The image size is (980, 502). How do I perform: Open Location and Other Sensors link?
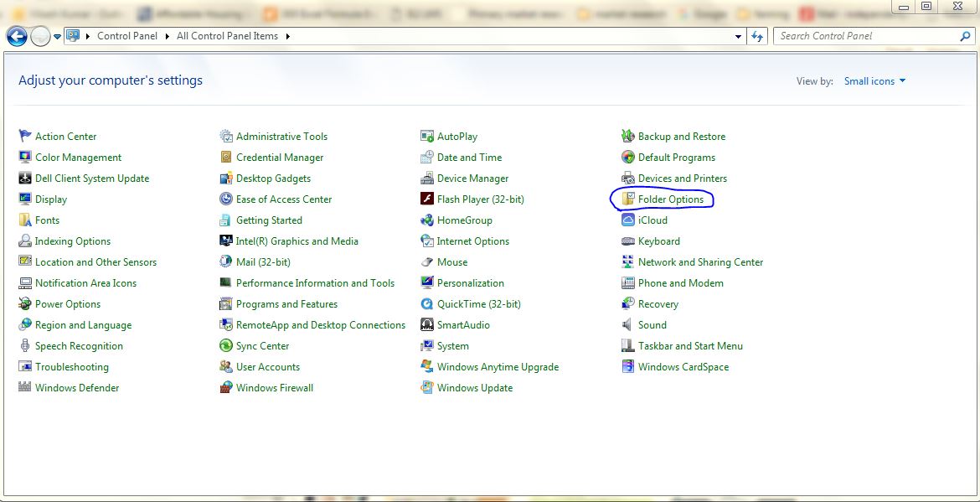[x=95, y=262]
